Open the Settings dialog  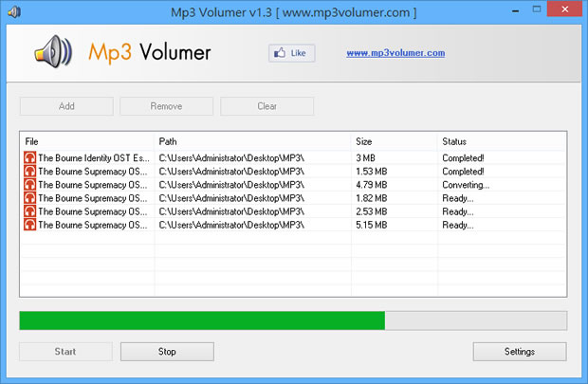[519, 352]
